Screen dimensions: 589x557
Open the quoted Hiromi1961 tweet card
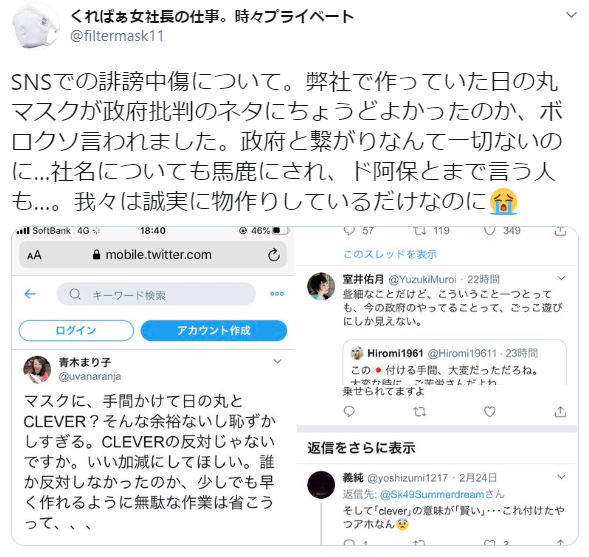point(455,362)
